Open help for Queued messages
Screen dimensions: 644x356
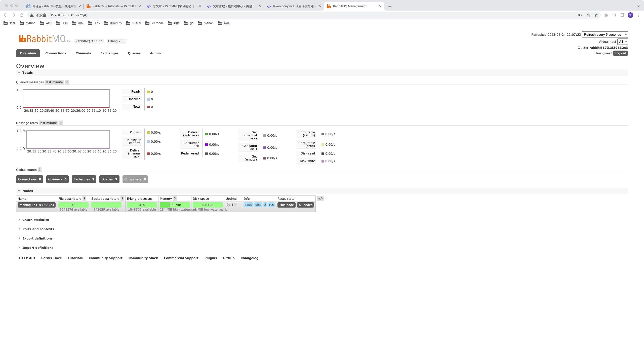[x=67, y=82]
